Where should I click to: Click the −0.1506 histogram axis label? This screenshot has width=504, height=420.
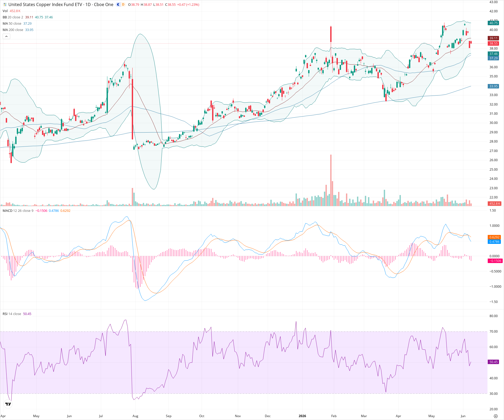[495, 261]
